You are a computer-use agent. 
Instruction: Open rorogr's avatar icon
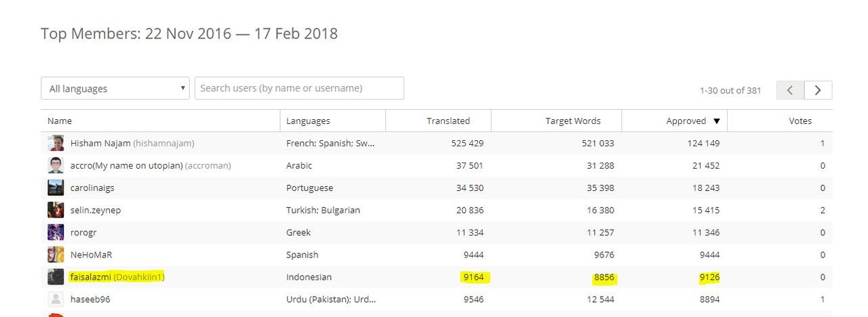[56, 232]
